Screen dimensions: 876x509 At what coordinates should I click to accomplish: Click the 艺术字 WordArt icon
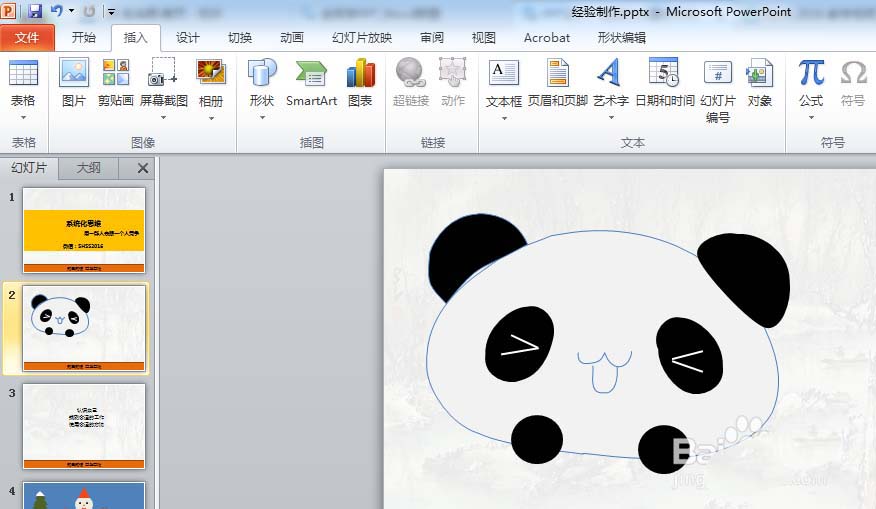click(610, 72)
